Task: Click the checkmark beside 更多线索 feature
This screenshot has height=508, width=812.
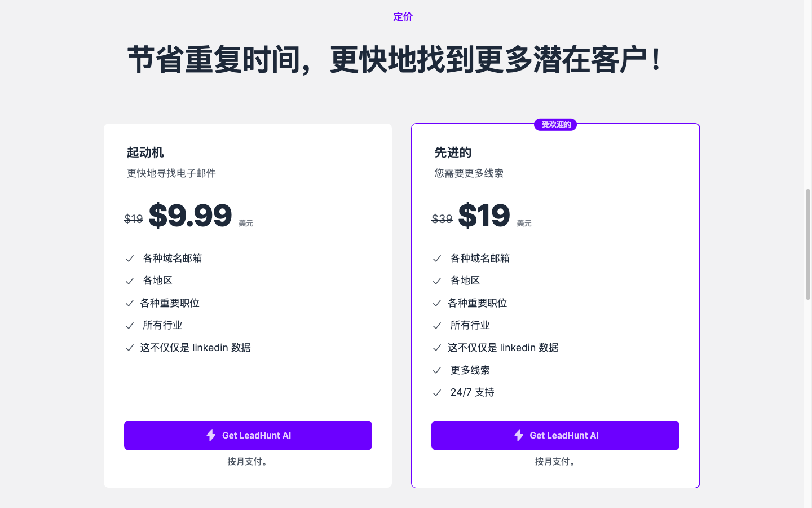Action: click(x=437, y=370)
